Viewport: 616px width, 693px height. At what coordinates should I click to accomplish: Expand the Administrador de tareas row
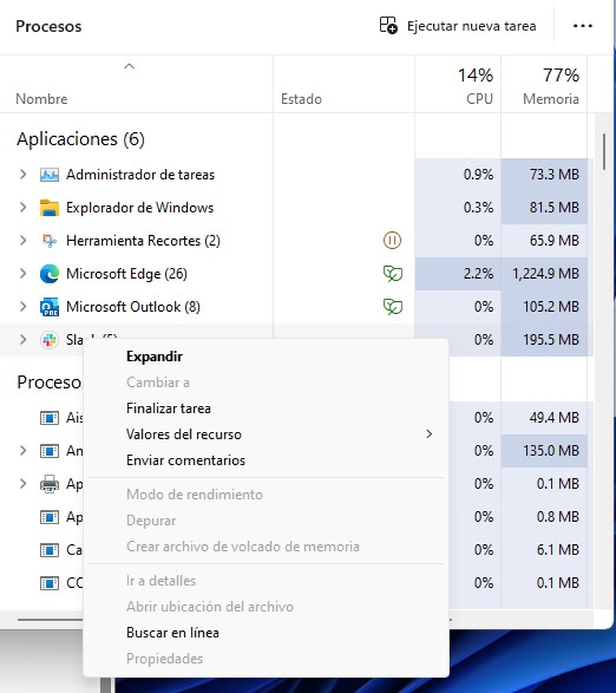[23, 174]
